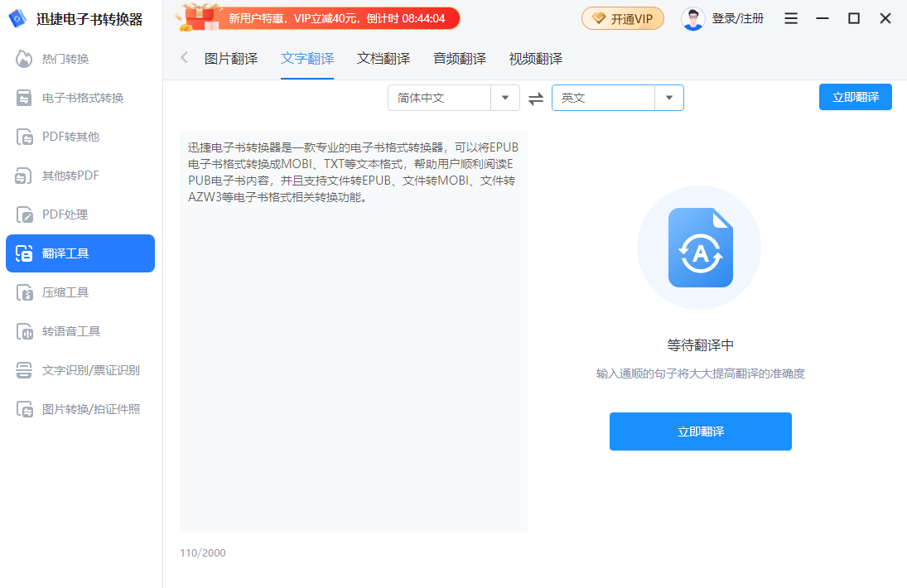Maximize the application window
Image resolution: width=907 pixels, height=588 pixels.
point(854,19)
